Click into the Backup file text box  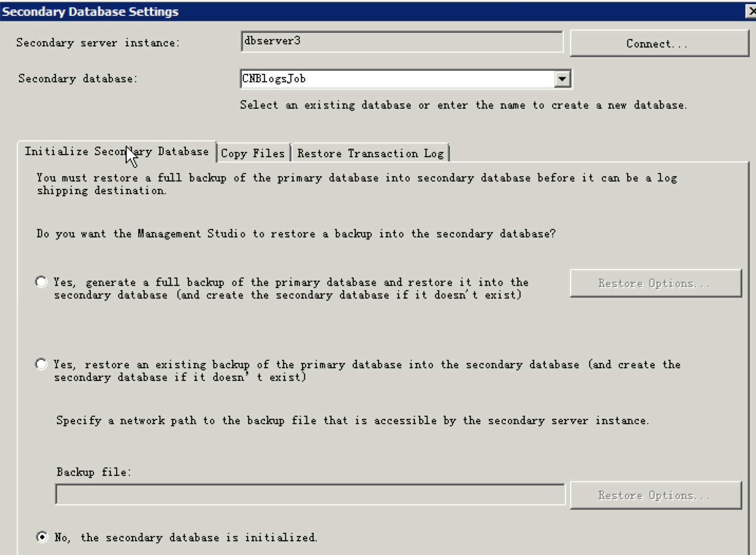[x=310, y=495]
